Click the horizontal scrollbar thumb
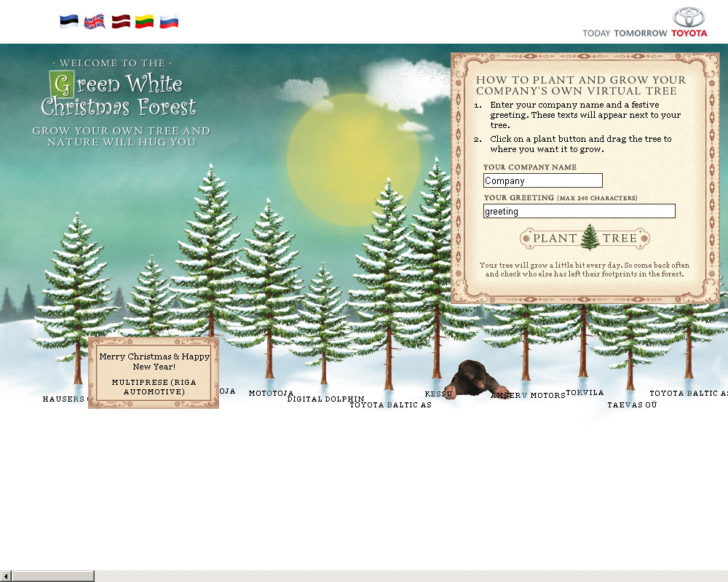728x582 pixels. [52, 576]
